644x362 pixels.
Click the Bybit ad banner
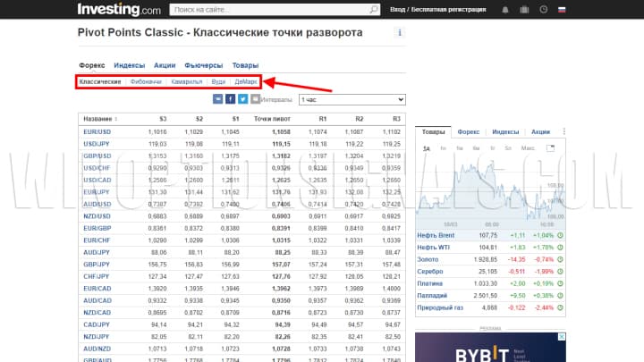coord(490,347)
